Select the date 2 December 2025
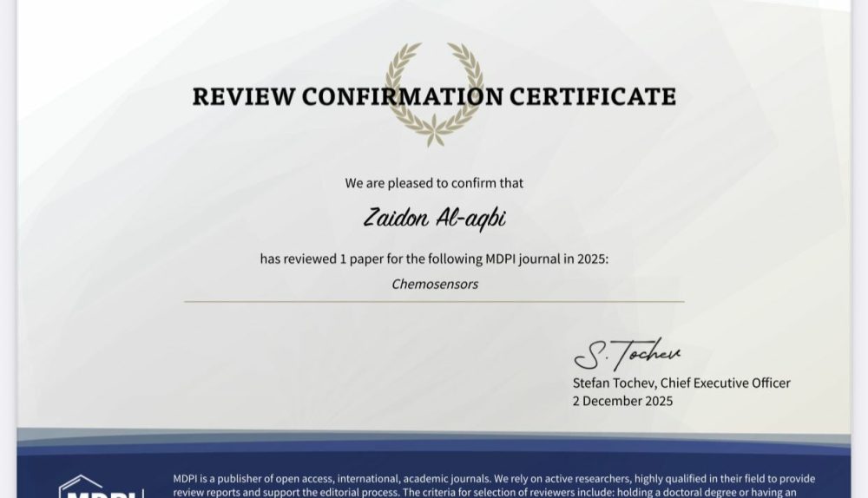868x498 pixels. [622, 401]
